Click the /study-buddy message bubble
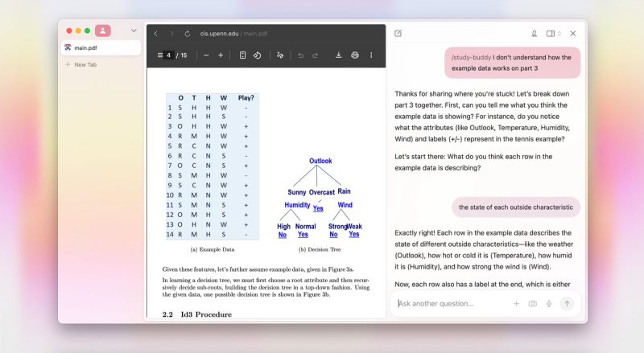This screenshot has width=644, height=353. pyautogui.click(x=512, y=63)
